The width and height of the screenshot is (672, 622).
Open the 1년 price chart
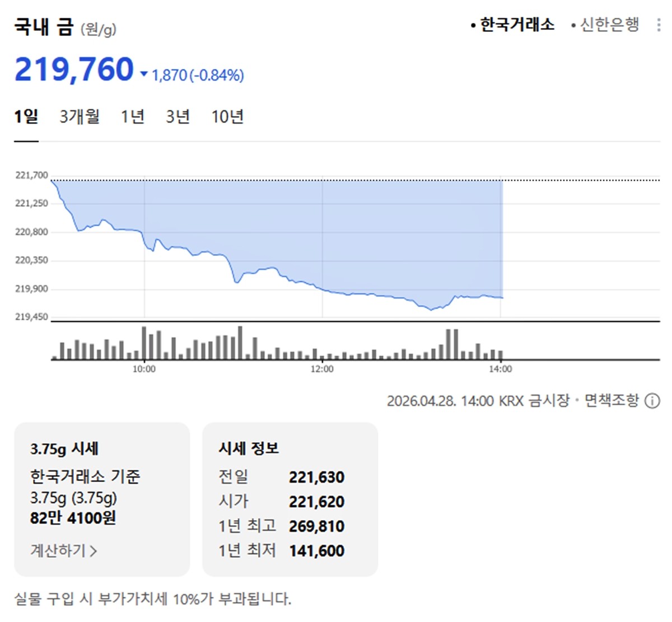coord(132,116)
